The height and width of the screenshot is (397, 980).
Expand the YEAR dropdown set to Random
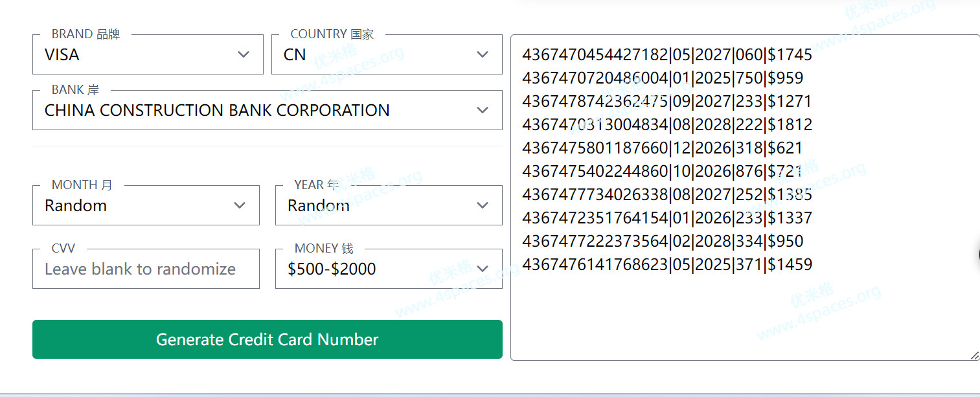tap(389, 206)
